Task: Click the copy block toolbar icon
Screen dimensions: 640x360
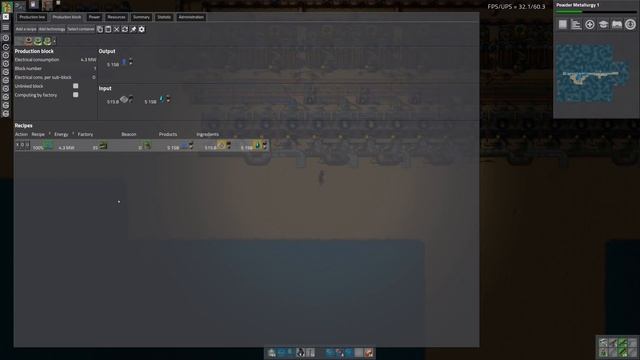Action: [x=100, y=29]
